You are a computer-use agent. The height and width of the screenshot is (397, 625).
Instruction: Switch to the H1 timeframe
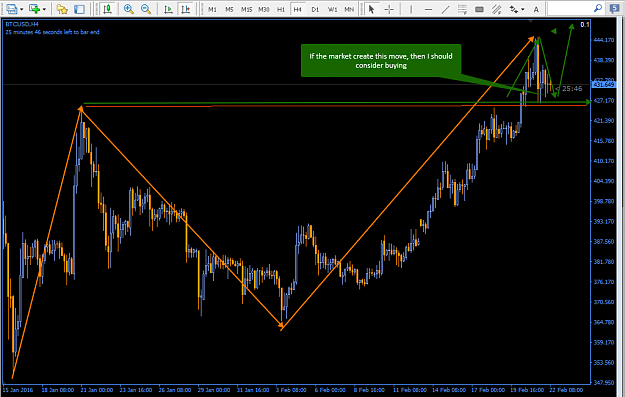281,9
